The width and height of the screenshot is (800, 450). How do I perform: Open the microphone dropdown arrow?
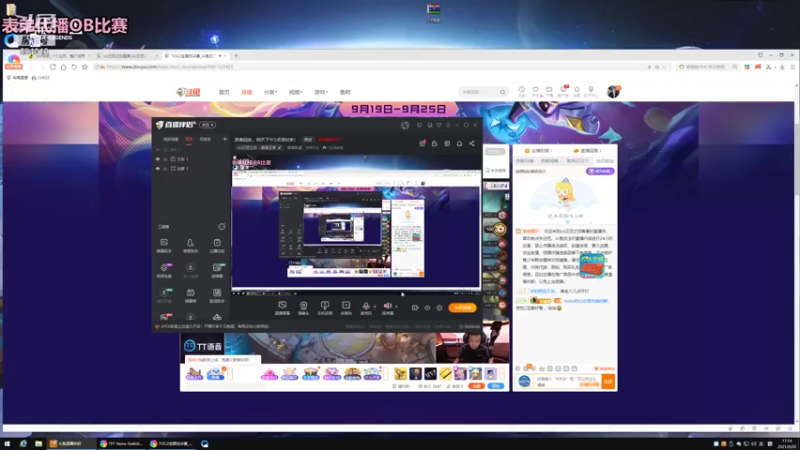[374, 306]
